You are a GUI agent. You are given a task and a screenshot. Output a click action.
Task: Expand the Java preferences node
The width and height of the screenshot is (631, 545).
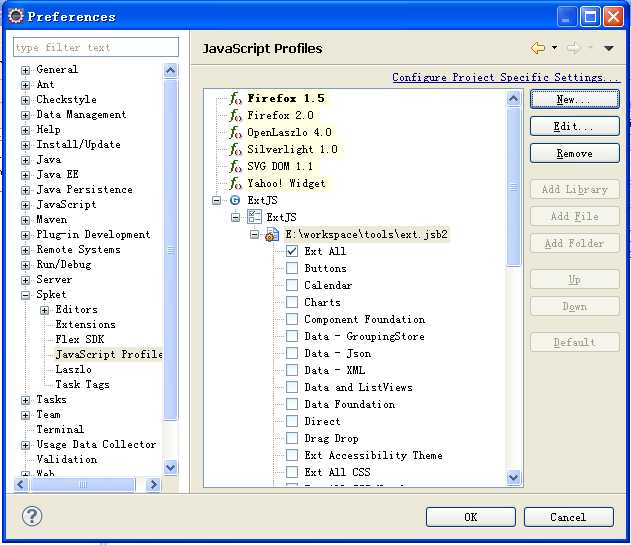[x=25, y=160]
